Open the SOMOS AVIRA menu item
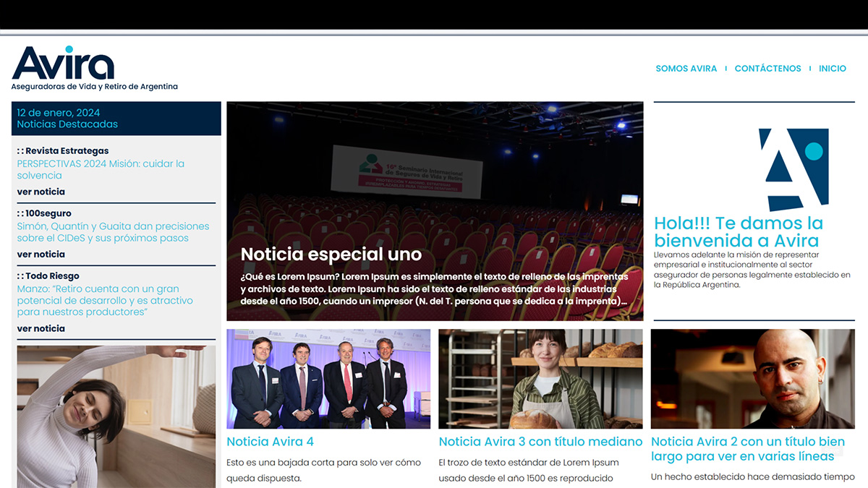The height and width of the screenshot is (488, 868). [686, 69]
